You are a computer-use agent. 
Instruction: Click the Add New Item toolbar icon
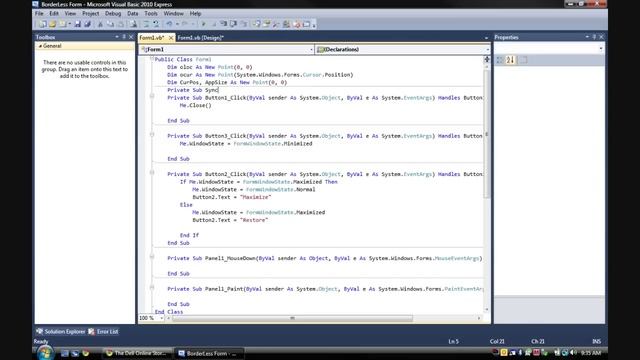(x=62, y=24)
